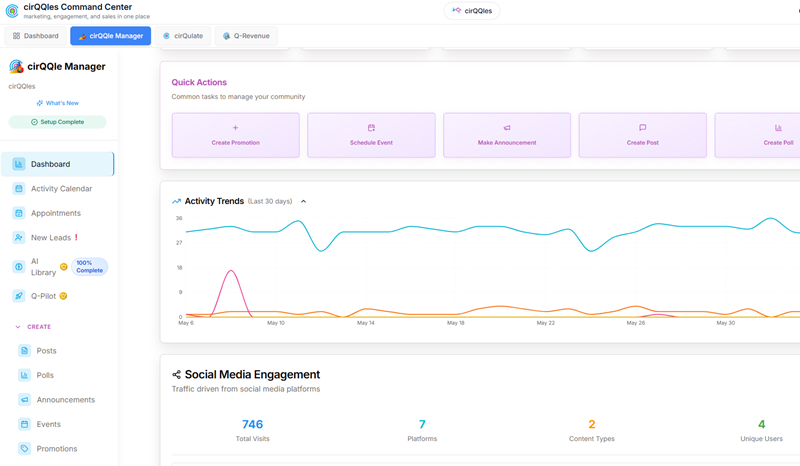This screenshot has height=466, width=800.
Task: Click the Promotions tag icon
Action: [x=24, y=449]
